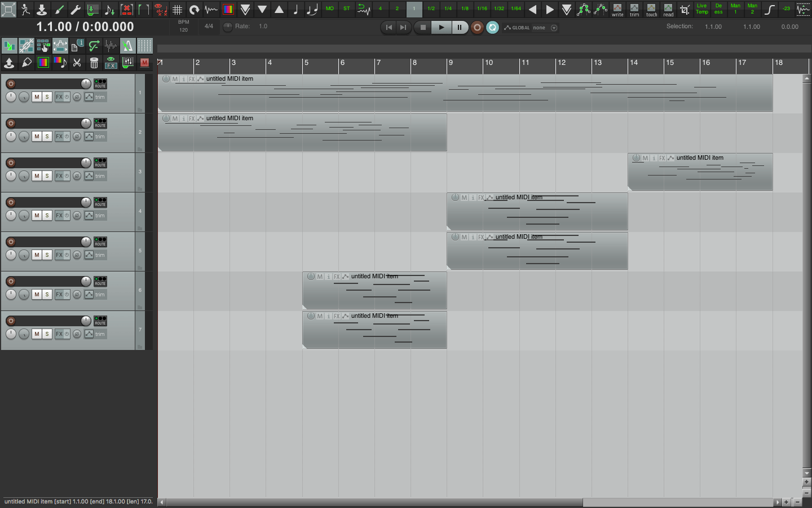Click the curved redo arrow icon in toolbar
The width and height of the screenshot is (812, 508).
[x=195, y=9]
